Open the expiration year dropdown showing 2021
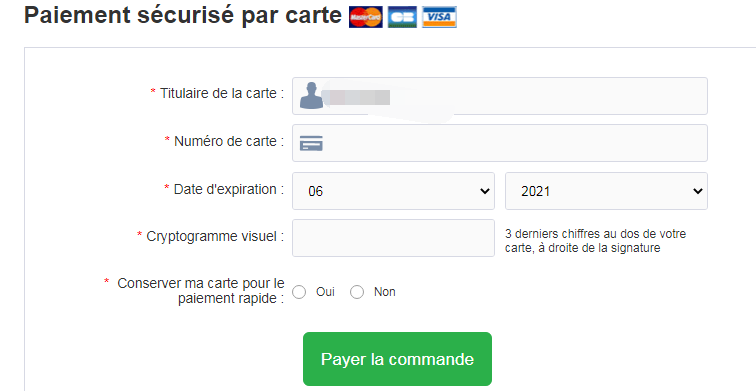 coord(606,191)
